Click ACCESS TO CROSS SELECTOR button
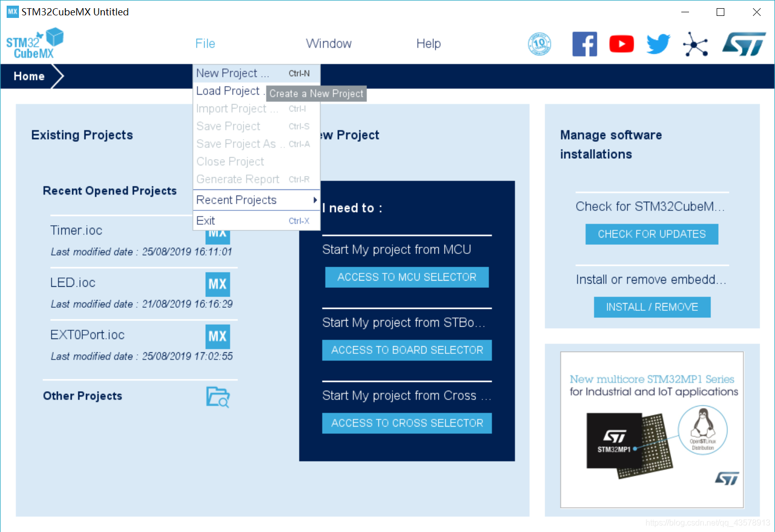This screenshot has height=532, width=775. (x=407, y=423)
